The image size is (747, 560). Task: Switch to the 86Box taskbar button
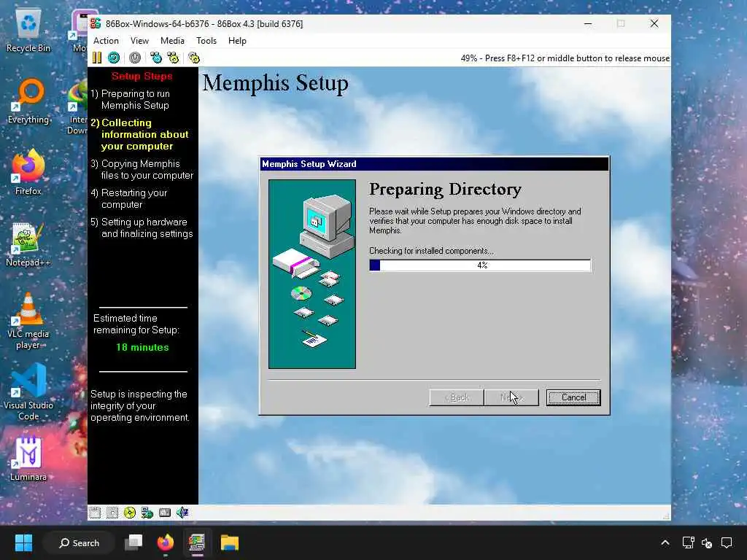tap(197, 542)
